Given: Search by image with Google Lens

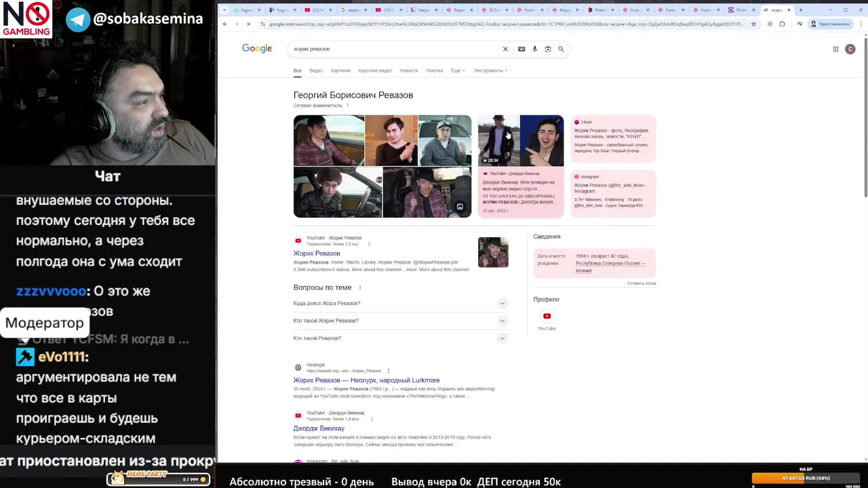Looking at the screenshot, I should pyautogui.click(x=548, y=49).
